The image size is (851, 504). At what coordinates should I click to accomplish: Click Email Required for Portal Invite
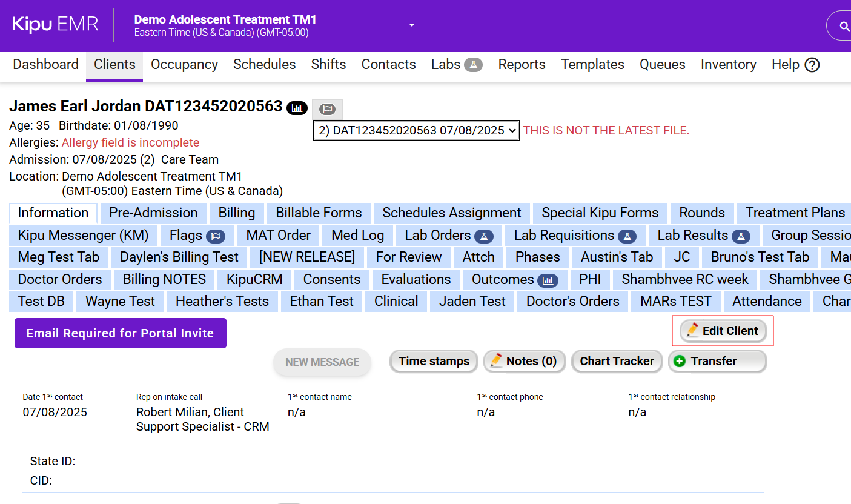coord(120,333)
